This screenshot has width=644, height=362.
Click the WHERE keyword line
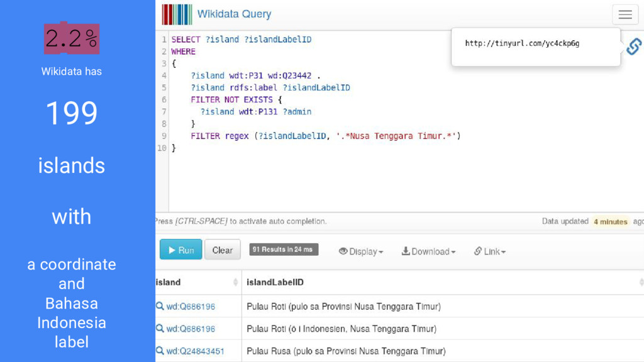coord(183,52)
